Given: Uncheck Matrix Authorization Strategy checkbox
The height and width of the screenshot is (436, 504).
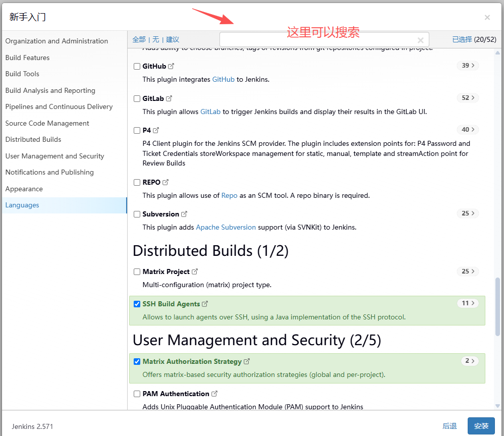Looking at the screenshot, I should (x=137, y=361).
